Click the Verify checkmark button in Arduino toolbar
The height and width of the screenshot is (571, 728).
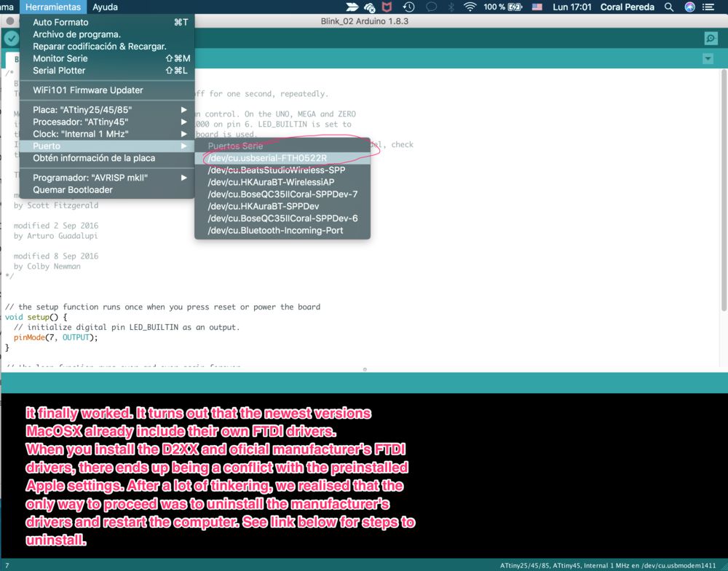click(11, 39)
